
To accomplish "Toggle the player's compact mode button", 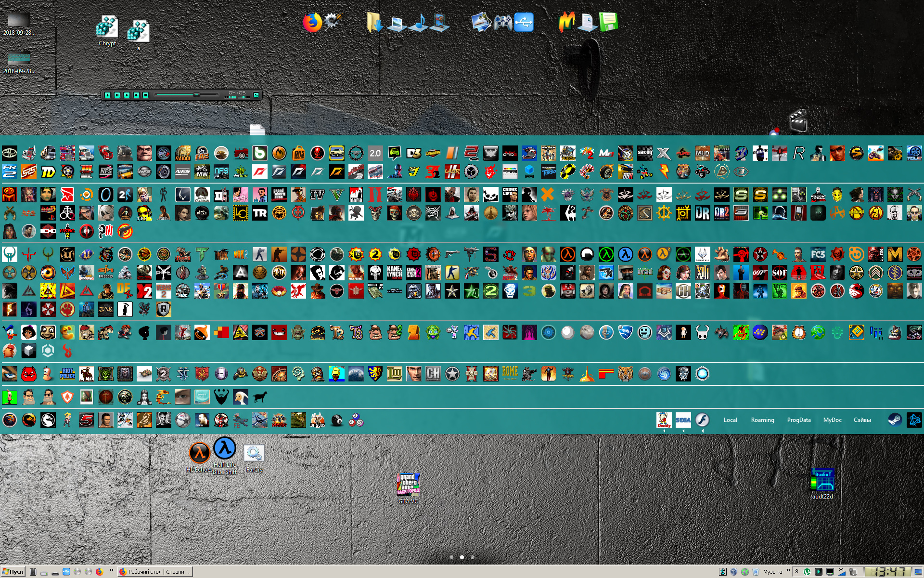I will coord(257,95).
